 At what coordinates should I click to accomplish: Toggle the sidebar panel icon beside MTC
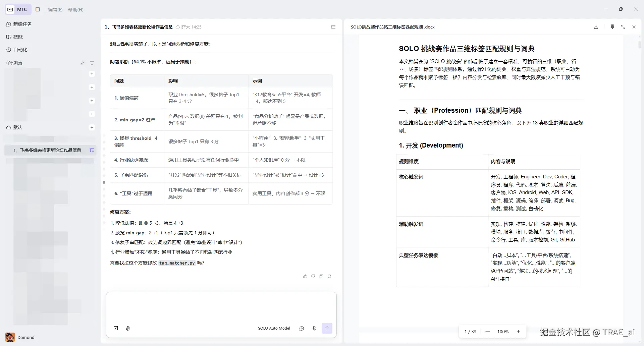pyautogui.click(x=38, y=9)
